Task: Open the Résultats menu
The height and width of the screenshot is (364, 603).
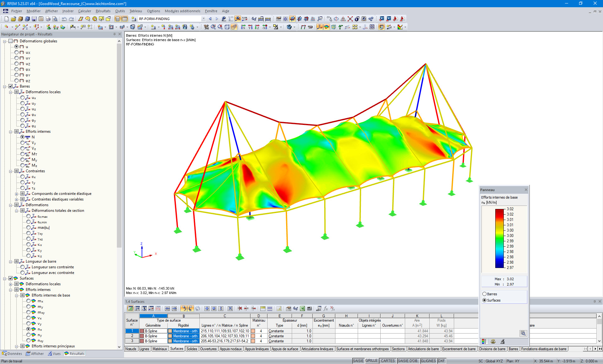Action: 103,11
